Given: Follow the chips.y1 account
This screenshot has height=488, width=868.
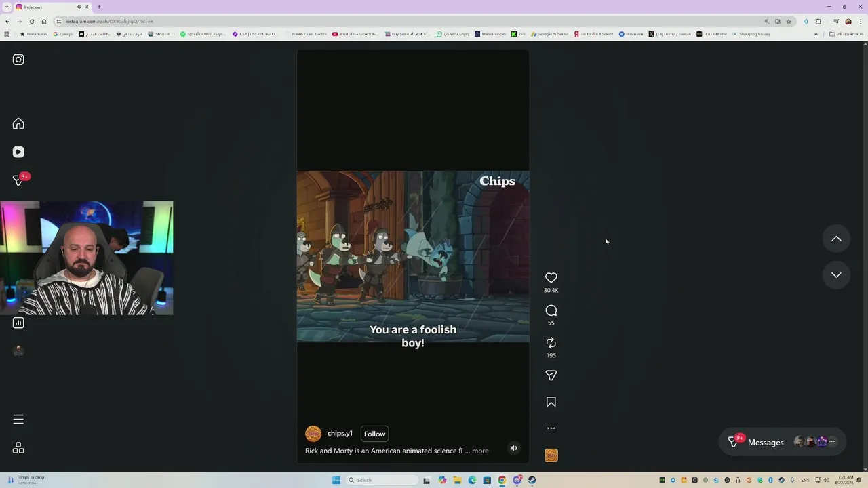Looking at the screenshot, I should point(374,434).
